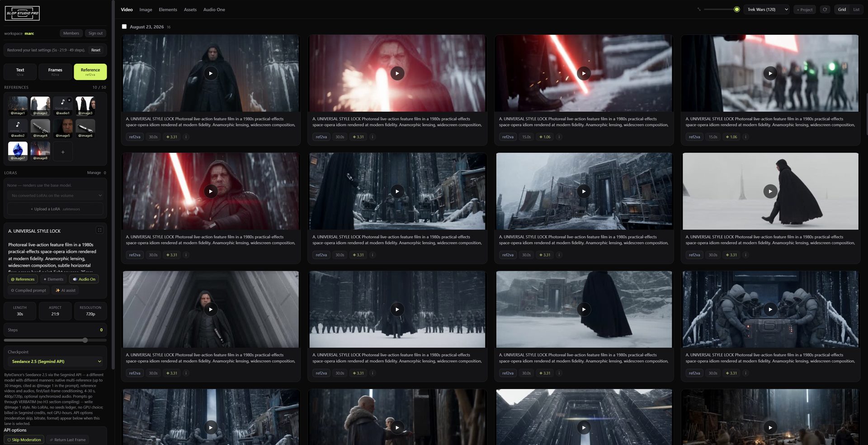Play the video of snowy fortress gate with hanging tarp

[x=584, y=191]
